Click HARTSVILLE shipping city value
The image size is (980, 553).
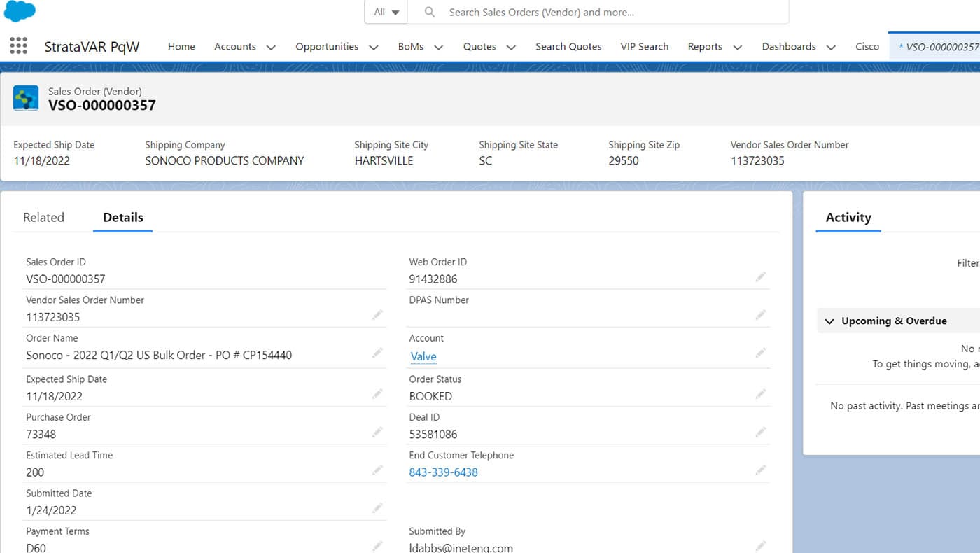pos(384,160)
